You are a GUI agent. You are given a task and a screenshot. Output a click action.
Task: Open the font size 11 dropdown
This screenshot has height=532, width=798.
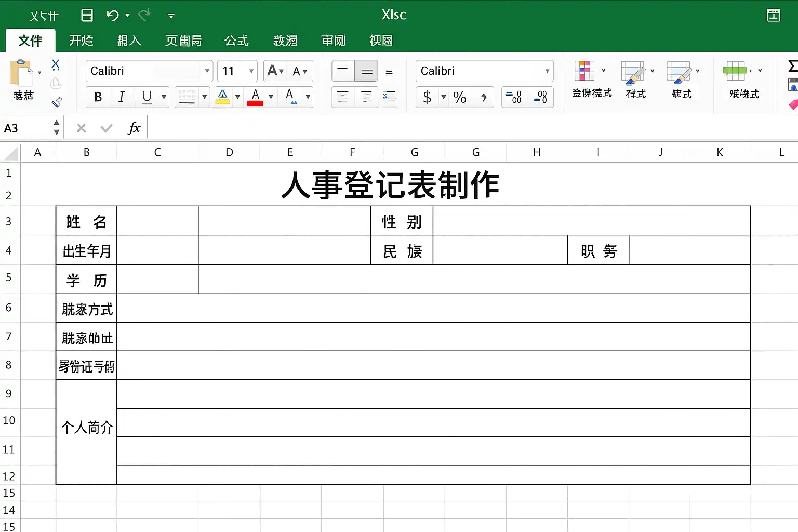click(x=251, y=71)
